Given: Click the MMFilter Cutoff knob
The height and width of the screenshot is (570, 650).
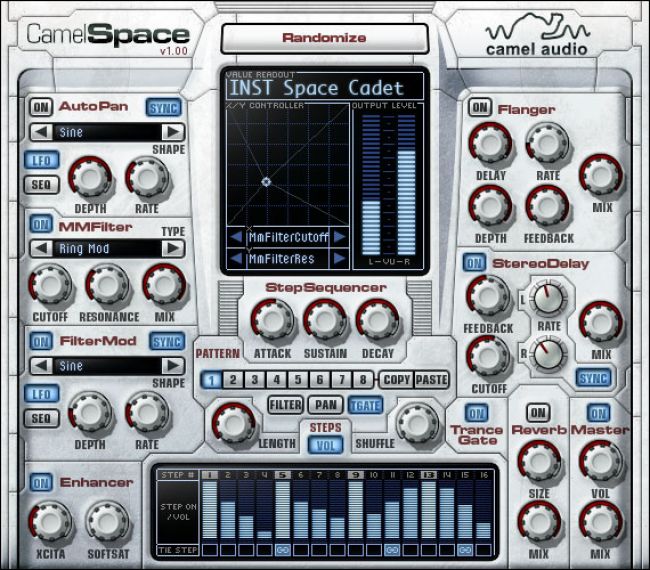Looking at the screenshot, I should coord(49,285).
